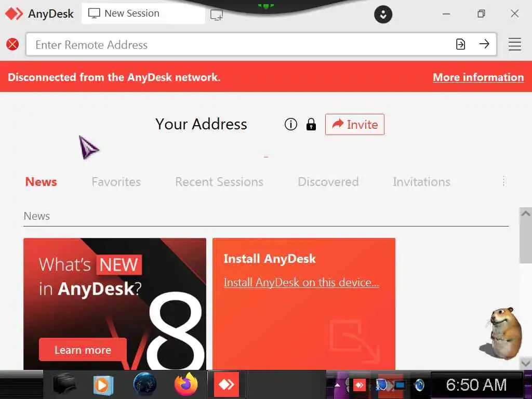Image resolution: width=532 pixels, height=399 pixels.
Task: Open the More information link
Action: click(478, 77)
